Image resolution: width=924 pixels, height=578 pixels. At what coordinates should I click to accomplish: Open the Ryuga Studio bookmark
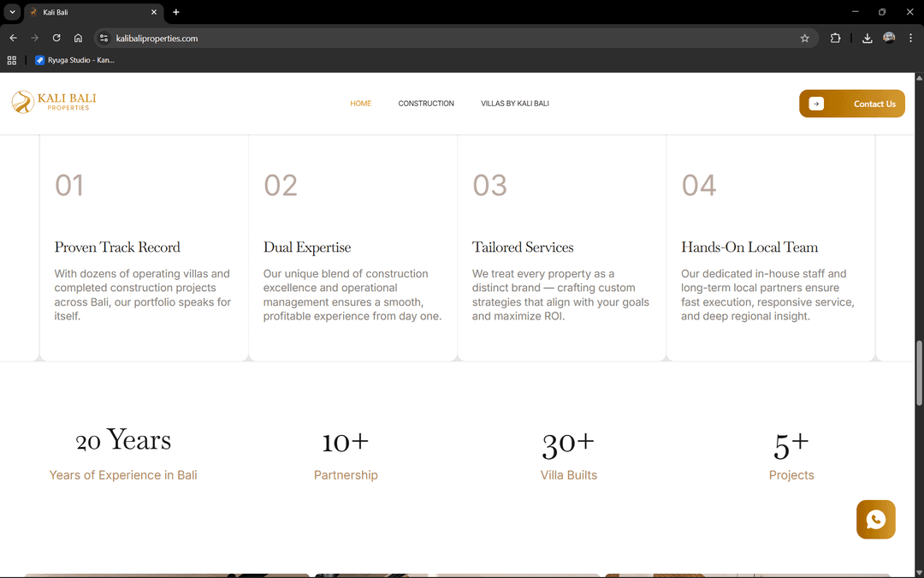coord(74,60)
